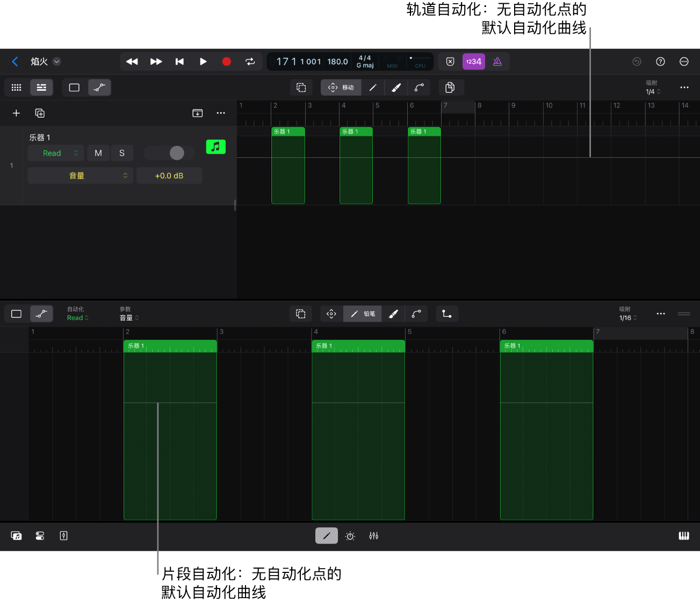700x603 pixels.
Task: Click the +0.0 dB volume value field
Action: point(169,176)
